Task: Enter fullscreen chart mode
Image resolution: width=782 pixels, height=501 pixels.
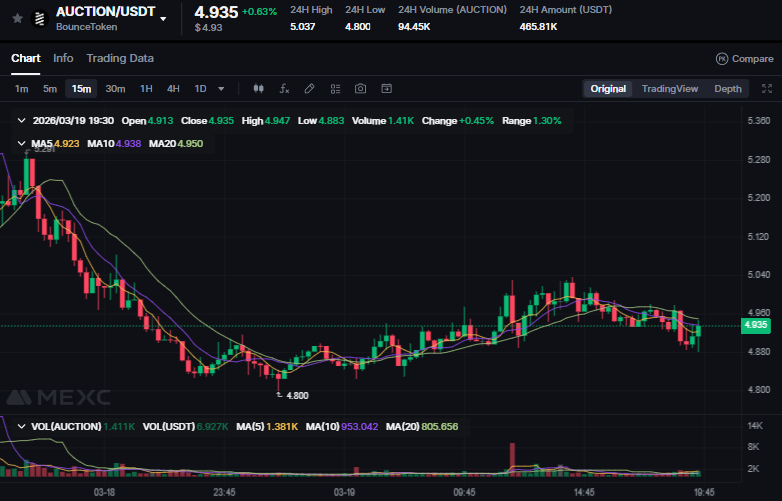Action: (767, 89)
